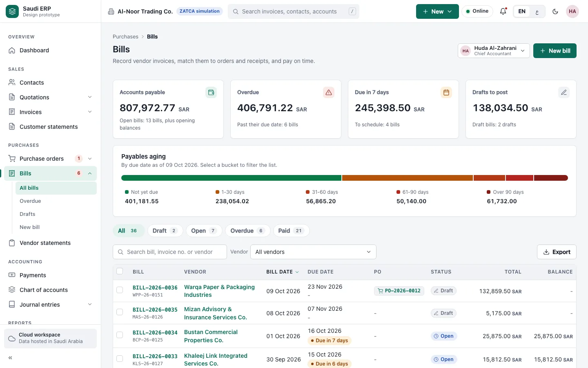Filter list by Open tab

(x=204, y=231)
